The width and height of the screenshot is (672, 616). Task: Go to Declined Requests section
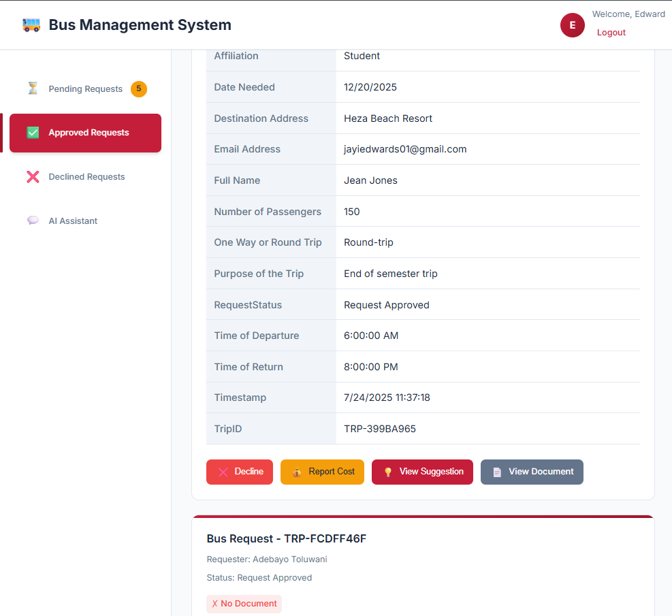pyautogui.click(x=86, y=177)
